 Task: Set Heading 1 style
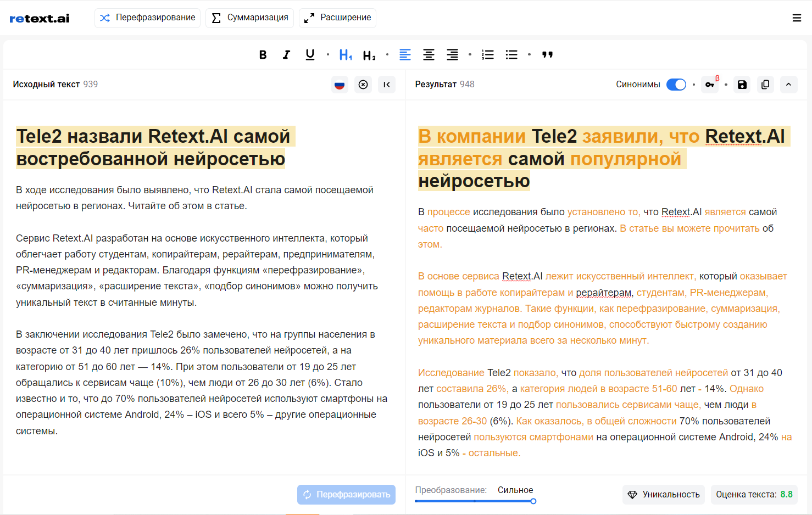point(345,55)
